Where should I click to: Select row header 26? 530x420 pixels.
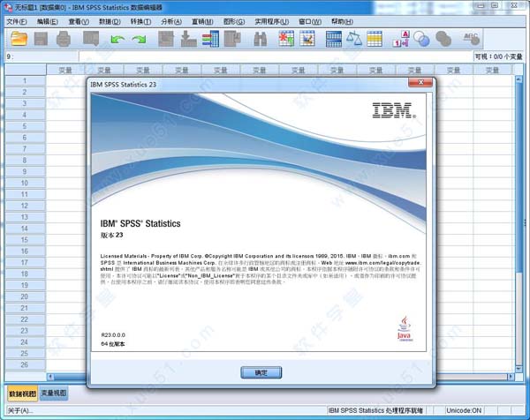coord(25,364)
